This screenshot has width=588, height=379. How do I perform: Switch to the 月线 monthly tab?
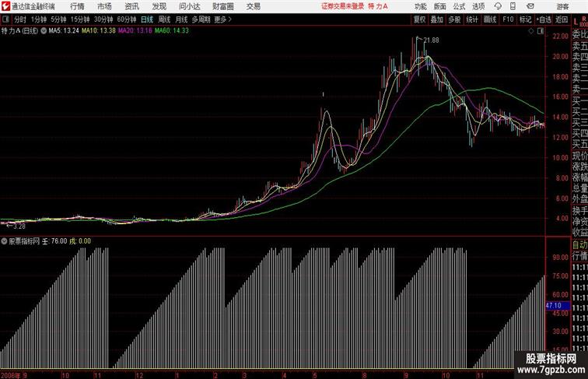(181, 19)
